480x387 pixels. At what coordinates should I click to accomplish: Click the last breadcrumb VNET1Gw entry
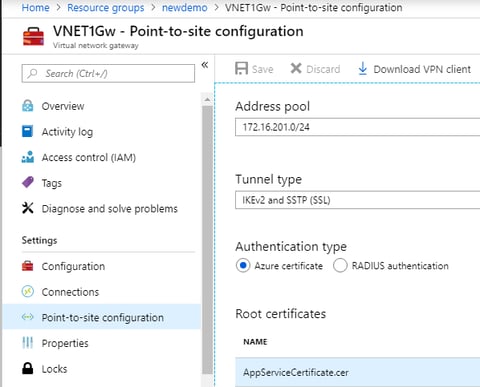tap(313, 7)
